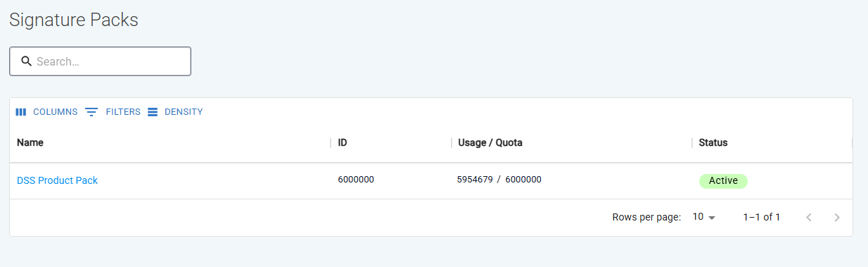The height and width of the screenshot is (267, 868).
Task: Open the rows per page dropdown
Action: point(703,217)
